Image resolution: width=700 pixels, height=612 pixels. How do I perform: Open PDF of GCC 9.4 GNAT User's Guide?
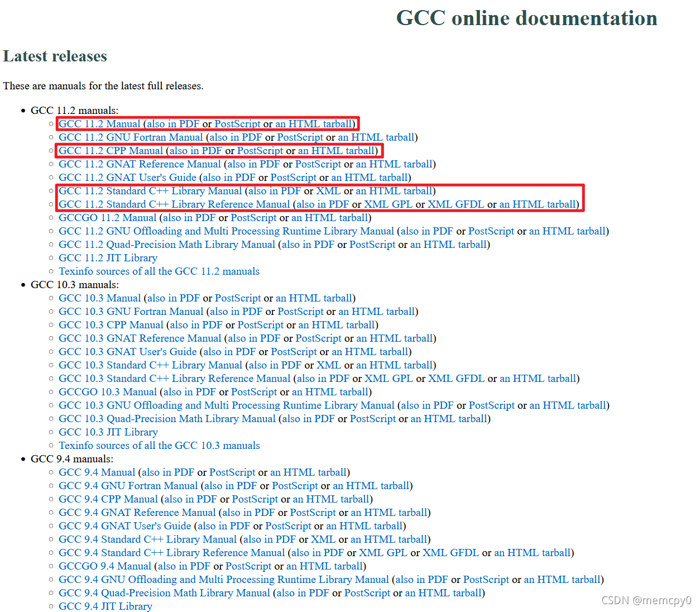coord(224,526)
